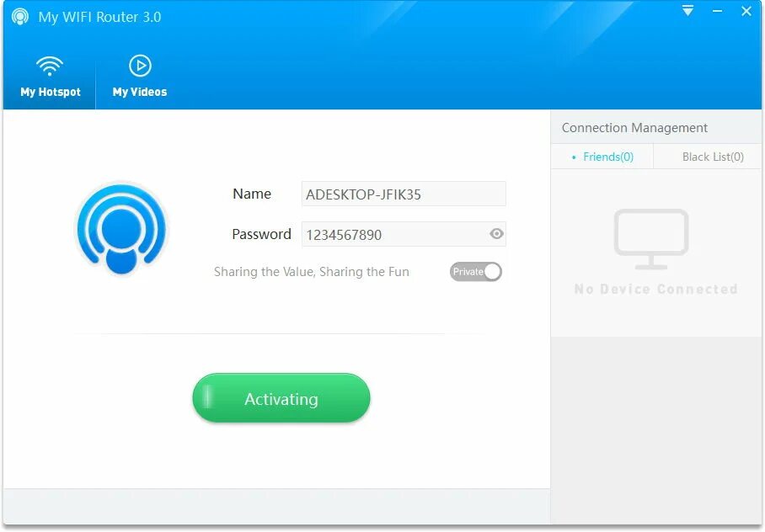Screen dimensions: 765x532
Task: Open the My Hotspot tab
Action: pyautogui.click(x=50, y=77)
